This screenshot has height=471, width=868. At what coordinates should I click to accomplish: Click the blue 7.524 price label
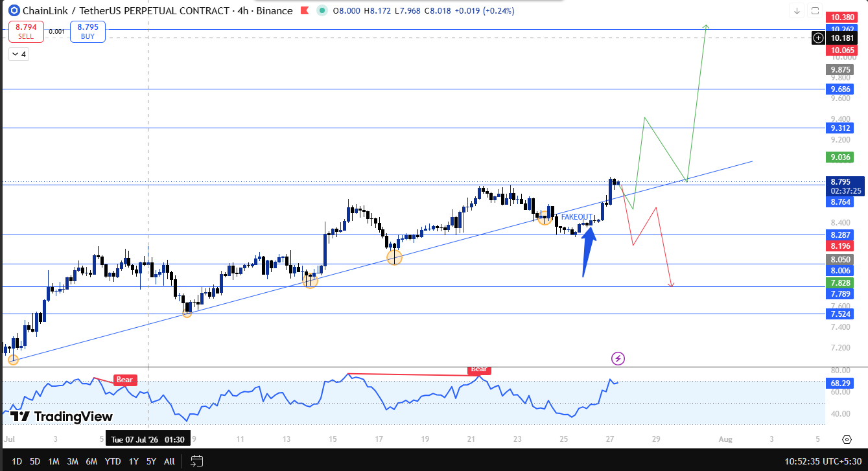pos(841,314)
